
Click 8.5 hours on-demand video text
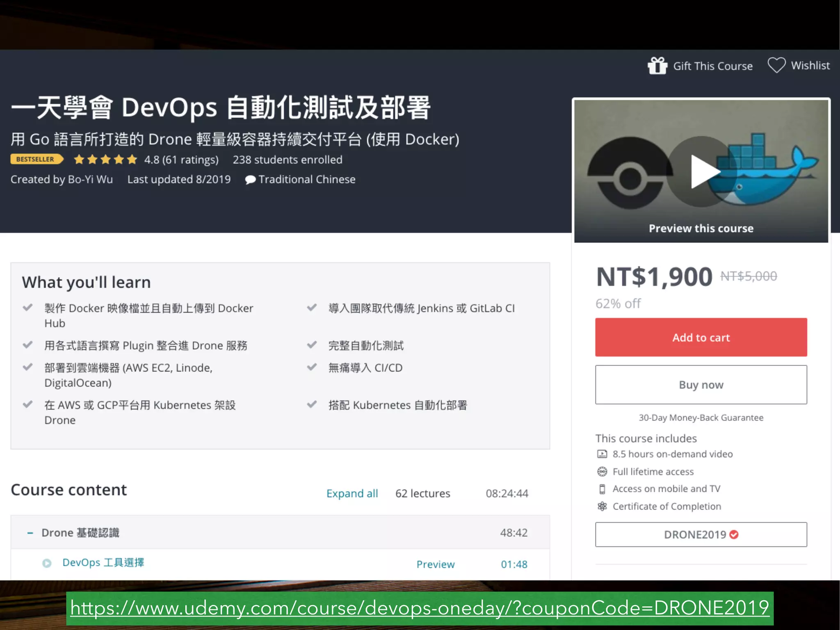coord(673,454)
